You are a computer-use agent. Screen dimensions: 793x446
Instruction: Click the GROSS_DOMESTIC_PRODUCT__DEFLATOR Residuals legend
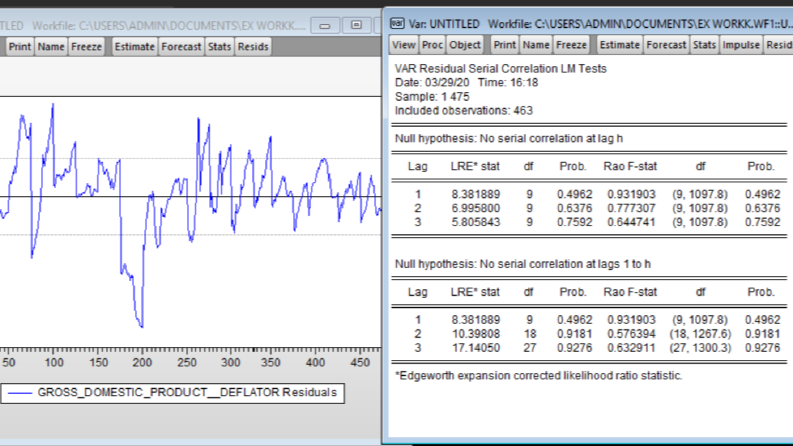172,393
